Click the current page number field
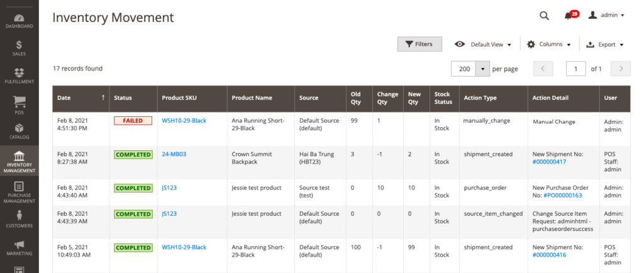 (x=575, y=69)
